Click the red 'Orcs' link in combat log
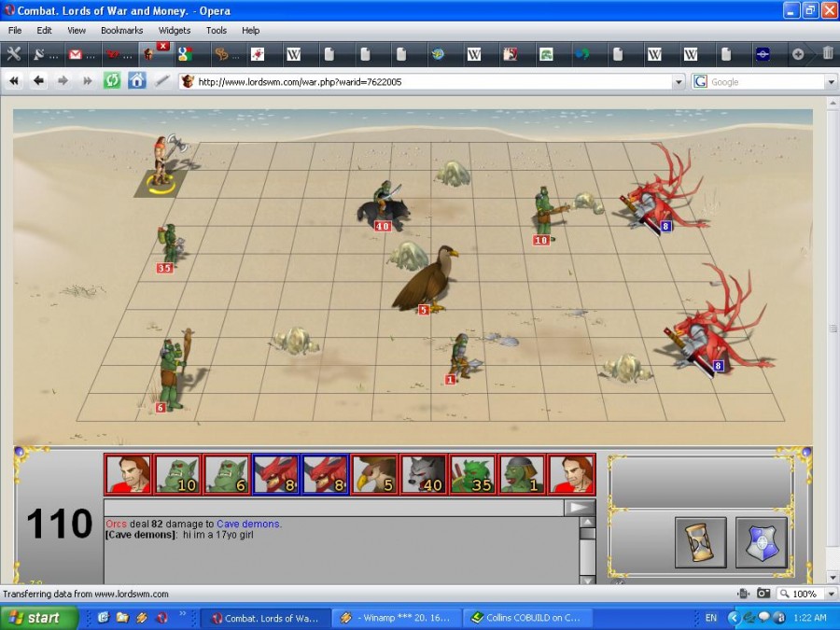Image resolution: width=840 pixels, height=630 pixels. point(117,524)
